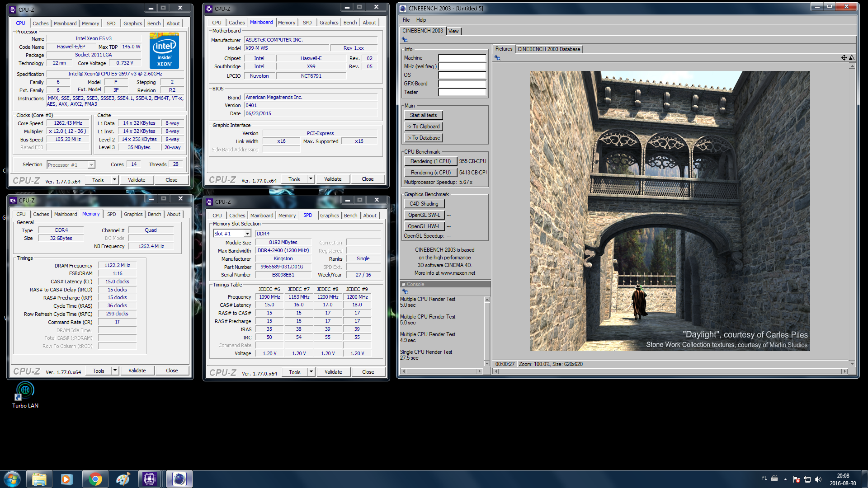The image size is (868, 488).
Task: Click the pushpin icon below CINEBENCH 2003 tab
Action: (x=405, y=40)
